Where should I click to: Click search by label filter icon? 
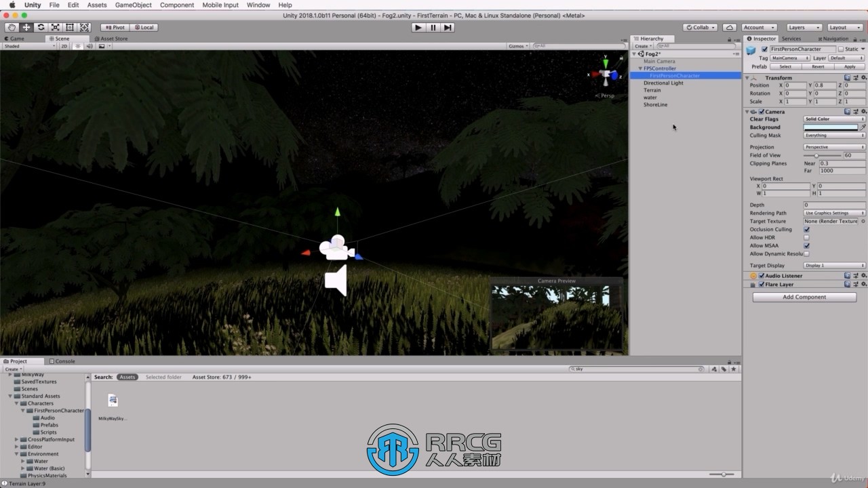724,369
